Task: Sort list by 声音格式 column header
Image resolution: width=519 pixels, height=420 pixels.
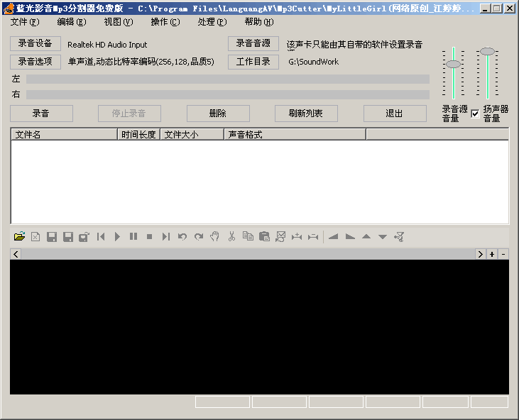Action: (295, 135)
